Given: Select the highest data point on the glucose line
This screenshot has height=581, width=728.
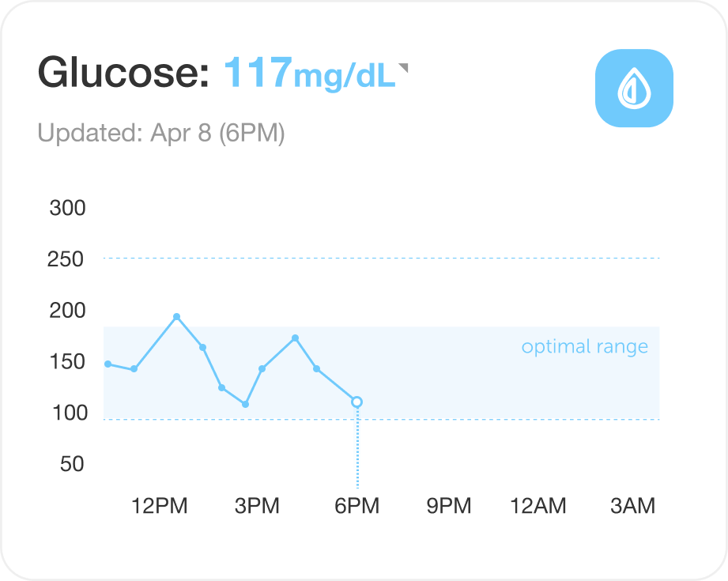Looking at the screenshot, I should point(176,317).
